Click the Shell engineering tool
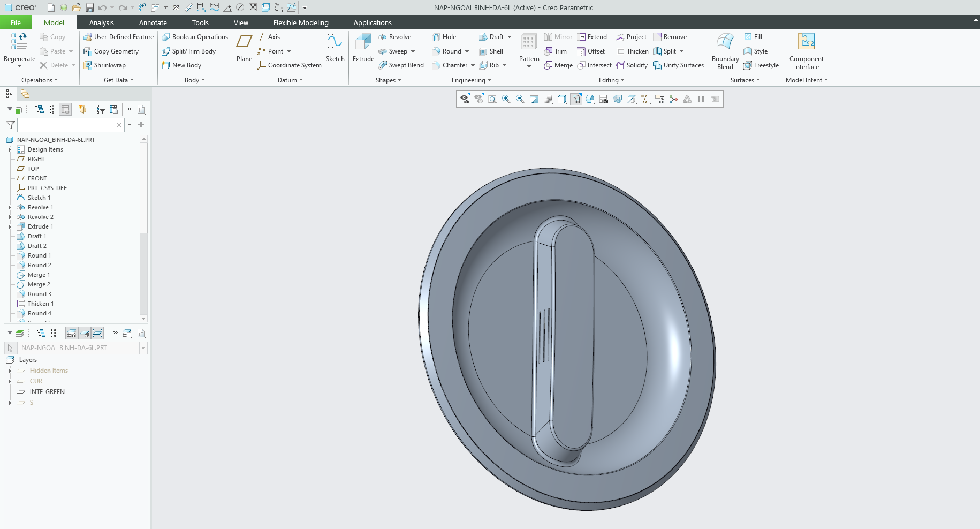Screen dimensions: 980x529 491,51
